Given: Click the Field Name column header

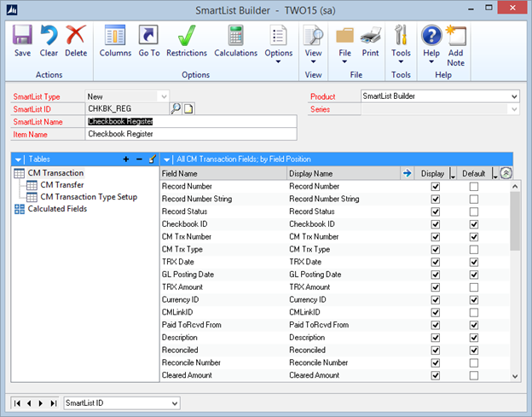Looking at the screenshot, I should pos(223,173).
